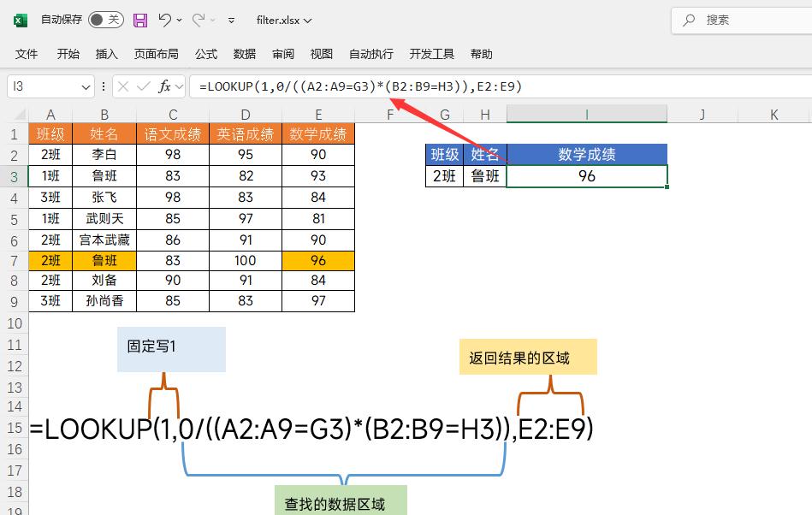This screenshot has width=812, height=515.
Task: Click the Redo arrow icon
Action: [x=199, y=21]
